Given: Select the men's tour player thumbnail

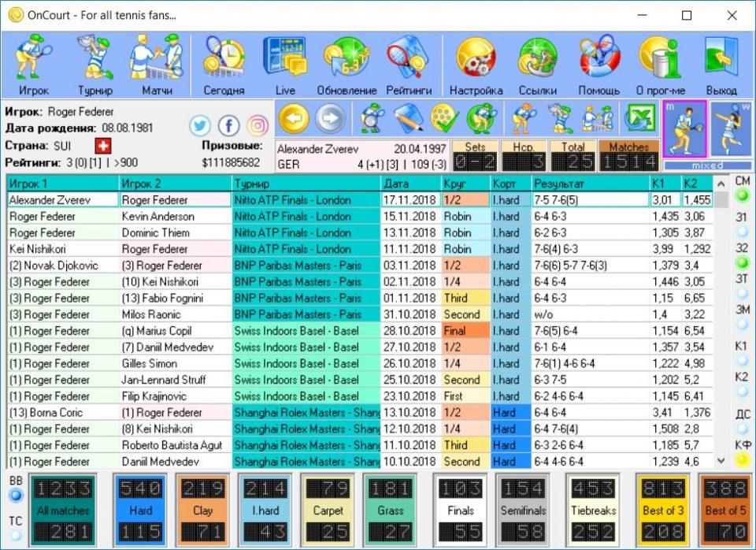Looking at the screenshot, I should point(684,128).
